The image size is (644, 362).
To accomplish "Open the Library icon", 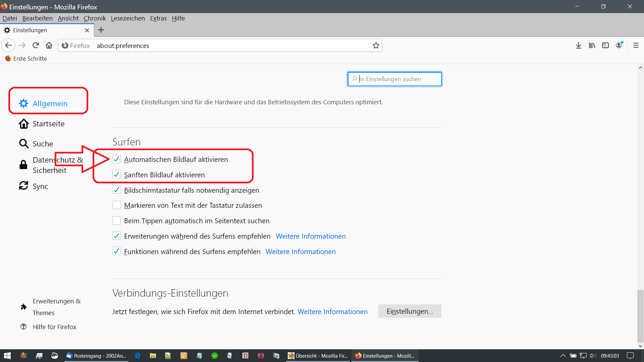I will [592, 45].
